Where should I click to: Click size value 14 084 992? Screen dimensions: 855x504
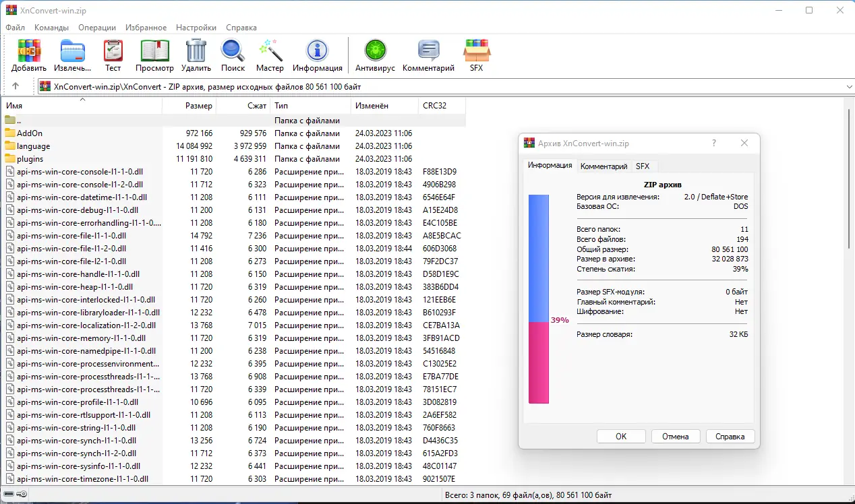coord(194,146)
